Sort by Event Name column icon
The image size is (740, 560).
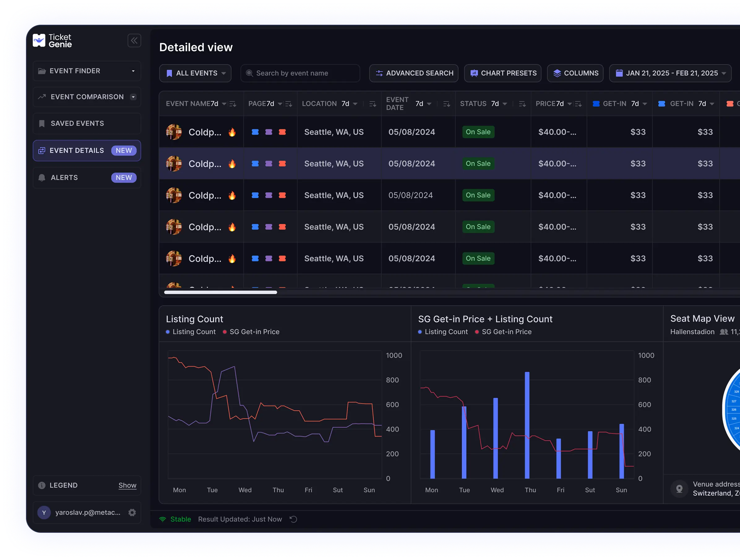233,104
